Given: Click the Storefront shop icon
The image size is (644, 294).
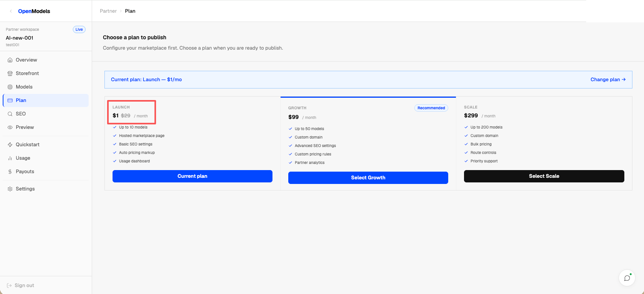Looking at the screenshot, I should (10, 73).
